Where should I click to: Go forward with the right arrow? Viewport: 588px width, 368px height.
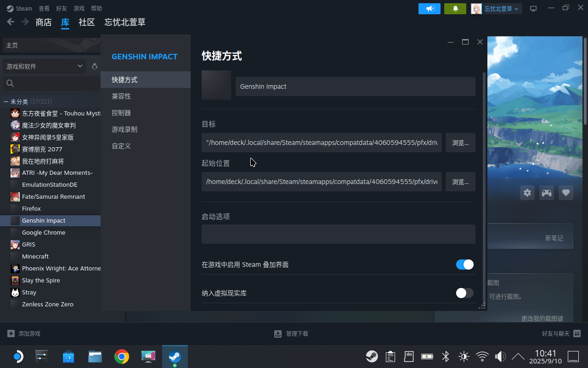point(25,22)
